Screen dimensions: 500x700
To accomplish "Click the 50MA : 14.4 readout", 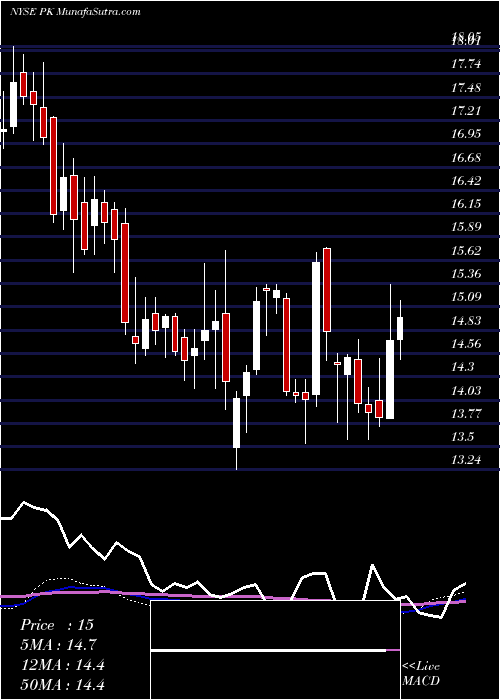I will (x=62, y=684).
